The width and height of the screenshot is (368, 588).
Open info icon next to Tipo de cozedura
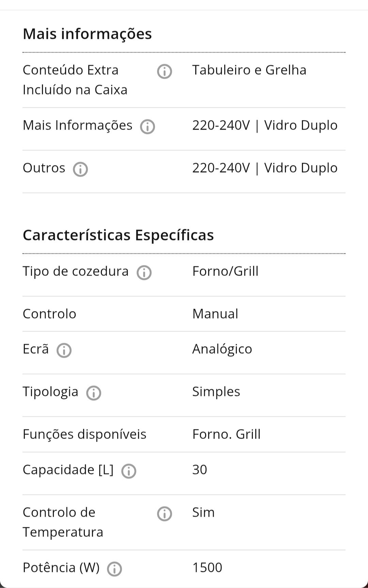pyautogui.click(x=144, y=273)
